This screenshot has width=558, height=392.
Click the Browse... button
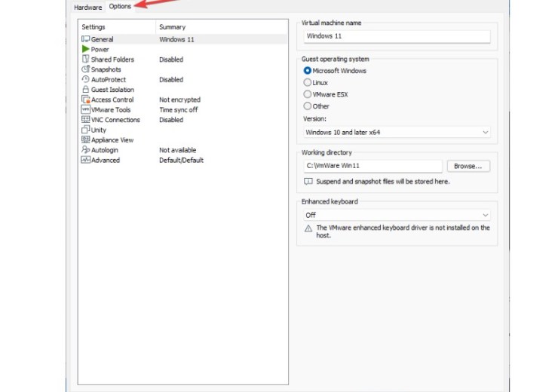tap(468, 166)
